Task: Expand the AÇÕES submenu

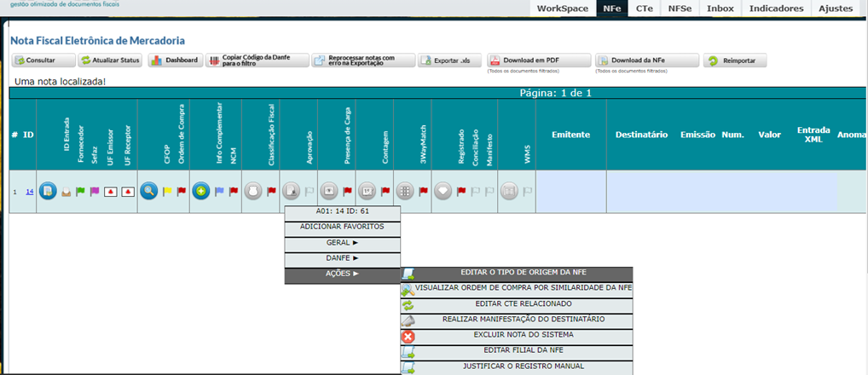Action: pos(342,274)
